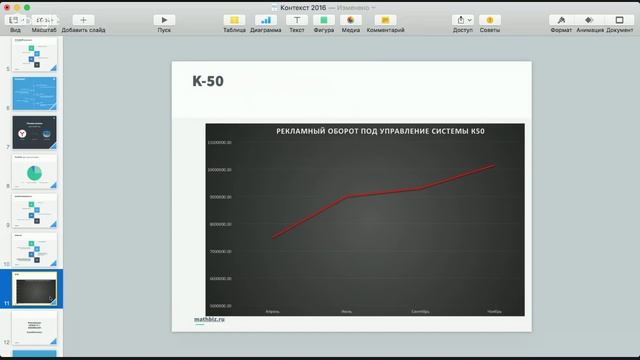Select the blue slide 6 thumbnail
Image resolution: width=640 pixels, height=360 pixels.
tap(35, 93)
